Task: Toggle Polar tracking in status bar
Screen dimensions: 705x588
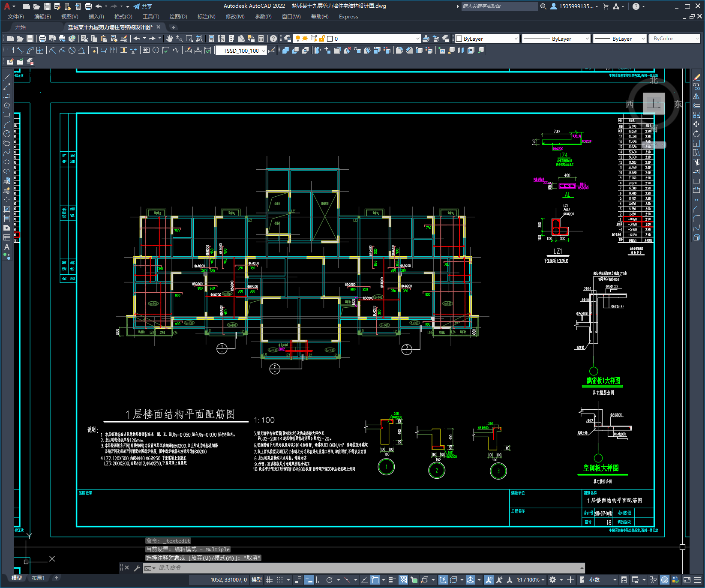Action: (330, 580)
